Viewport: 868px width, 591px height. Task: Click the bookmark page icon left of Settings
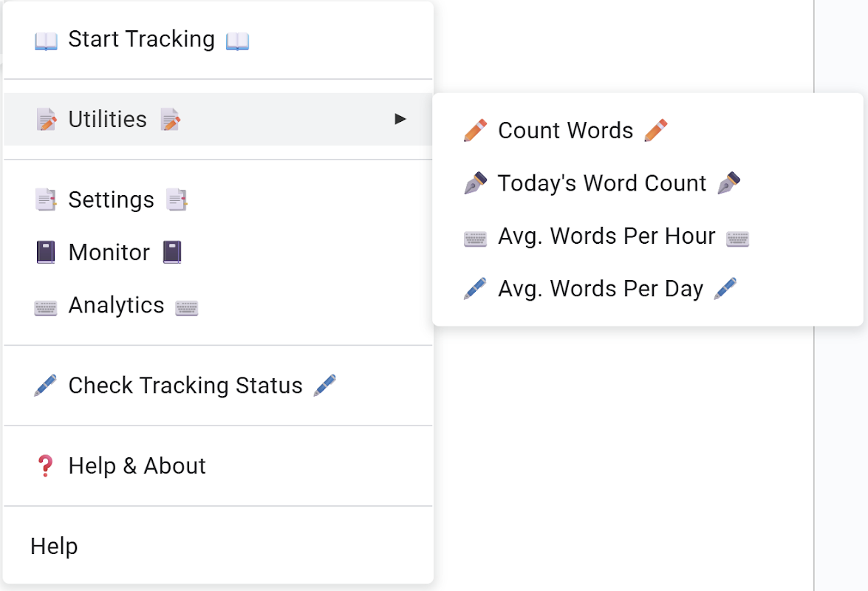pos(46,199)
